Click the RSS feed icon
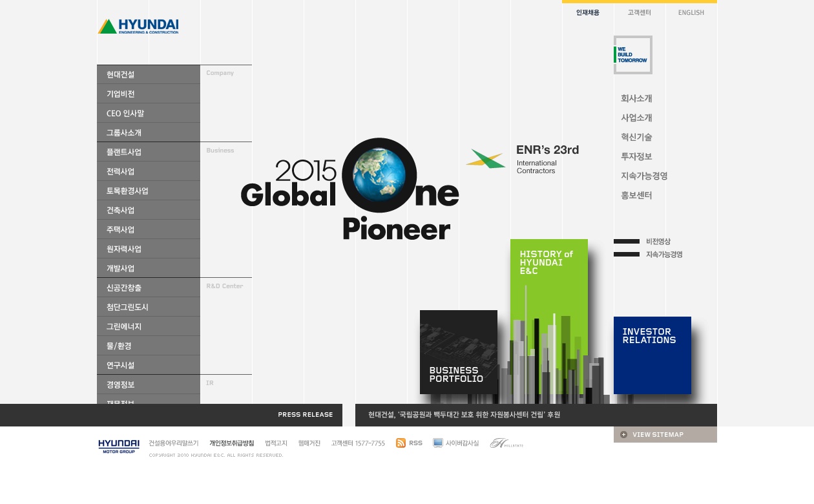The image size is (814, 504). [401, 443]
